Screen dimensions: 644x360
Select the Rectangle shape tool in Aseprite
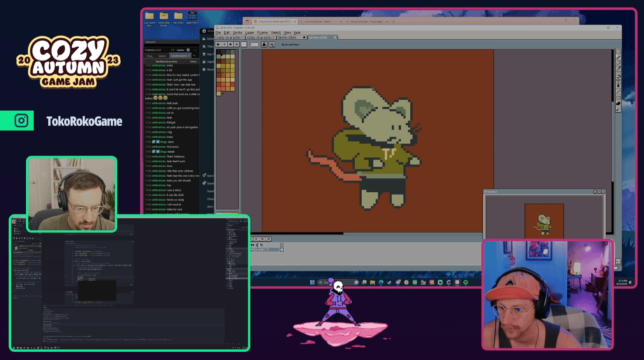click(618, 97)
